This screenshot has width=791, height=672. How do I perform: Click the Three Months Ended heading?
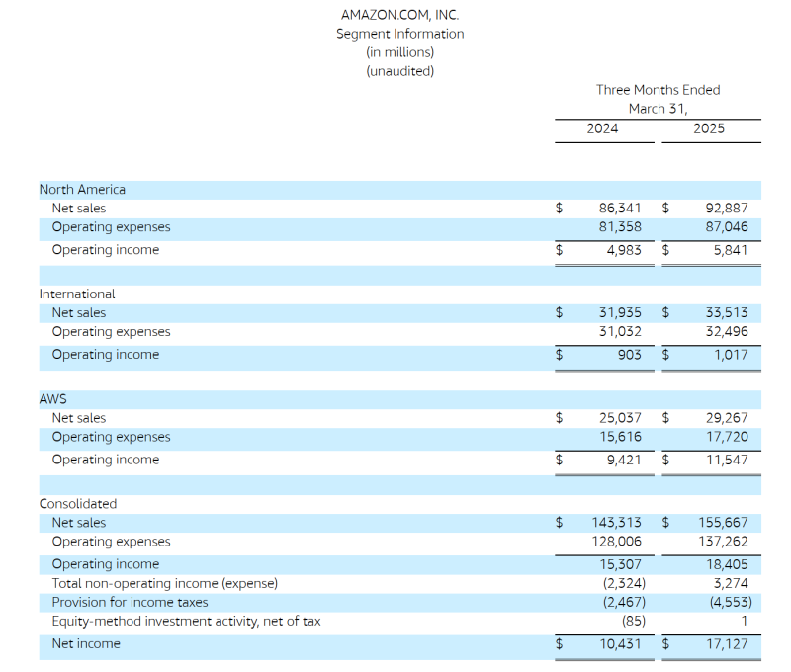pyautogui.click(x=658, y=90)
